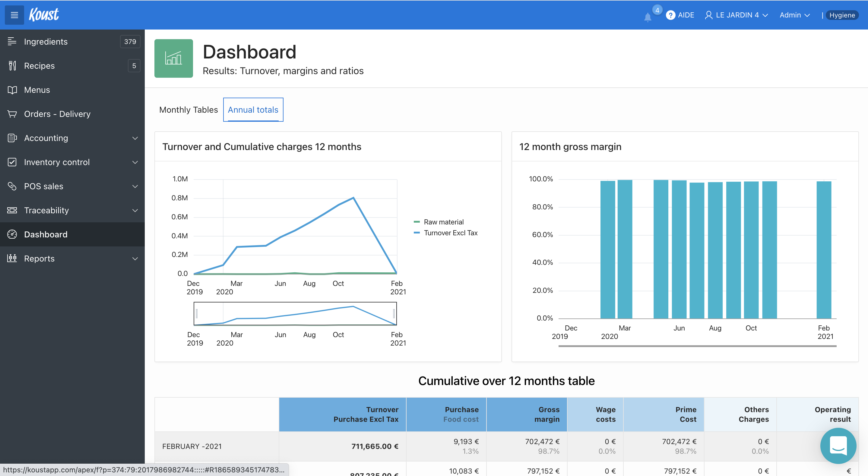Click the Ingredients list icon
The height and width of the screenshot is (476, 868).
[x=12, y=41]
